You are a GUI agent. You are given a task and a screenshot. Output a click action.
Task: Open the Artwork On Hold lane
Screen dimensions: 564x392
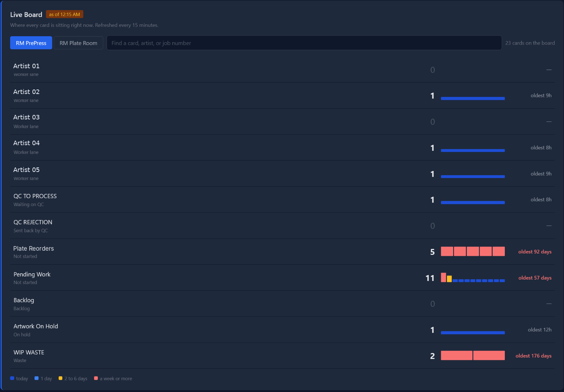(282, 330)
